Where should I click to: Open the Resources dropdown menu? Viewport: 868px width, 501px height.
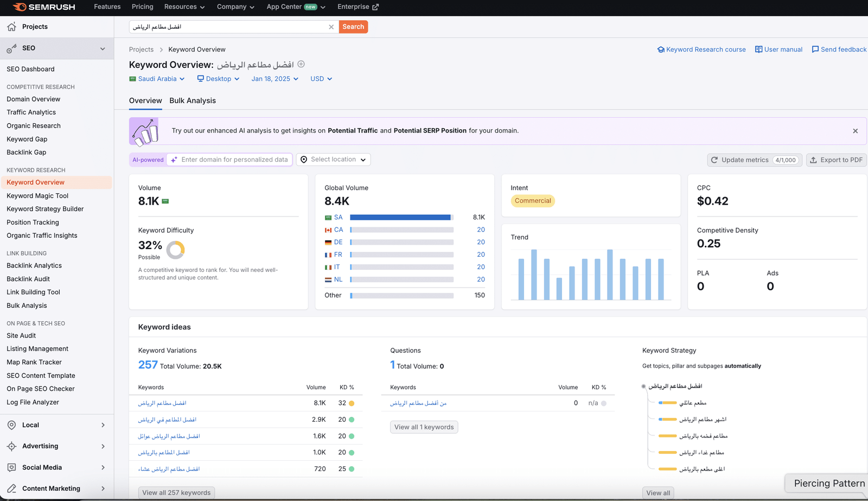(184, 7)
